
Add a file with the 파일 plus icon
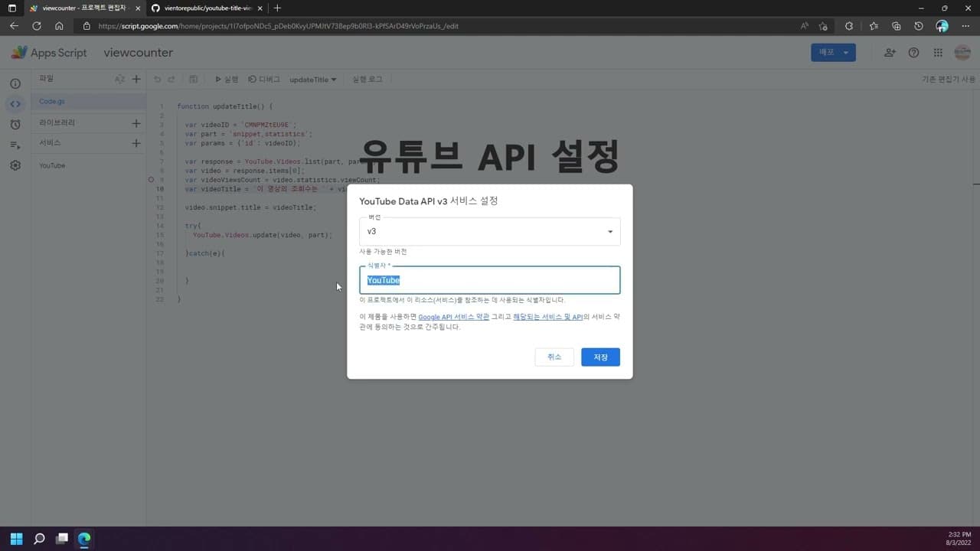click(x=136, y=79)
